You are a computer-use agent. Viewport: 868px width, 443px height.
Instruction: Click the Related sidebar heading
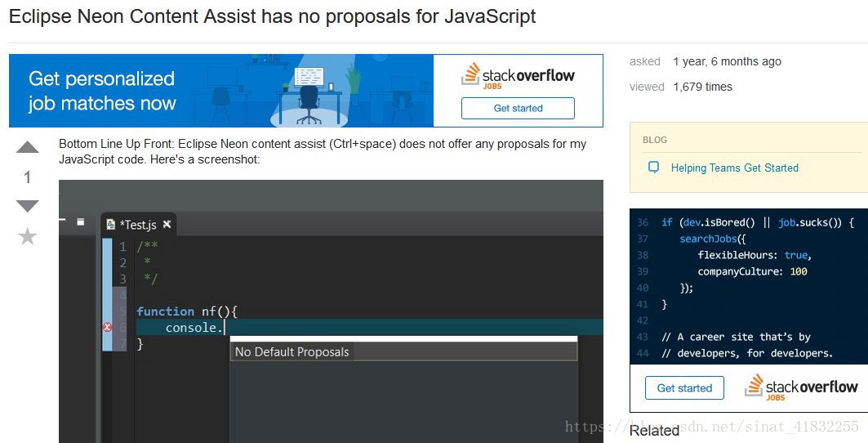(654, 431)
